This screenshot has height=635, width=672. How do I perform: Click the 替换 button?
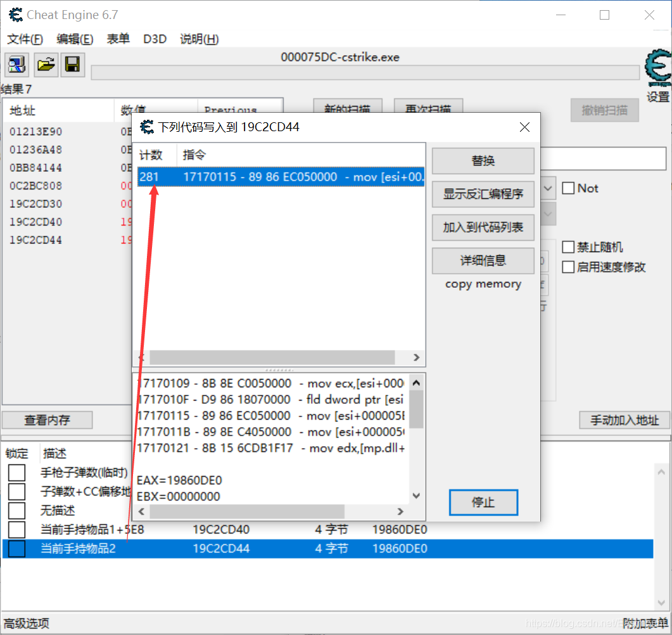coord(483,161)
